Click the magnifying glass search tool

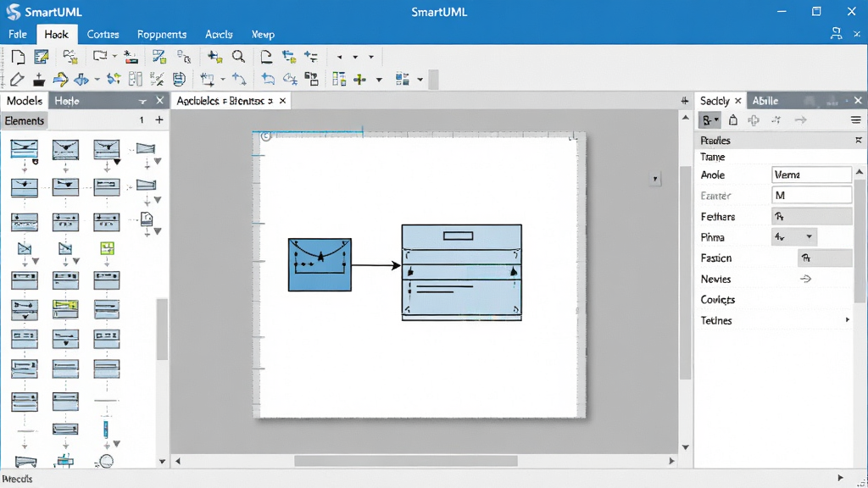point(238,57)
